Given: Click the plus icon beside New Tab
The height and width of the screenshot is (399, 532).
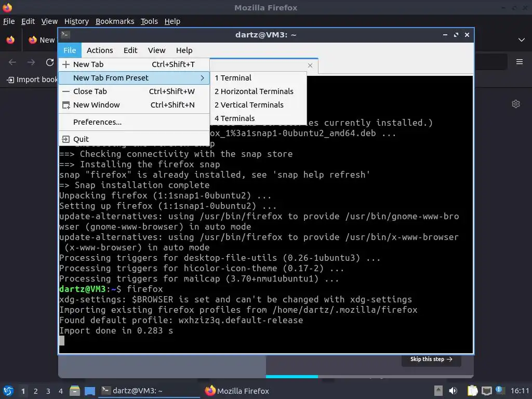Looking at the screenshot, I should pos(66,64).
